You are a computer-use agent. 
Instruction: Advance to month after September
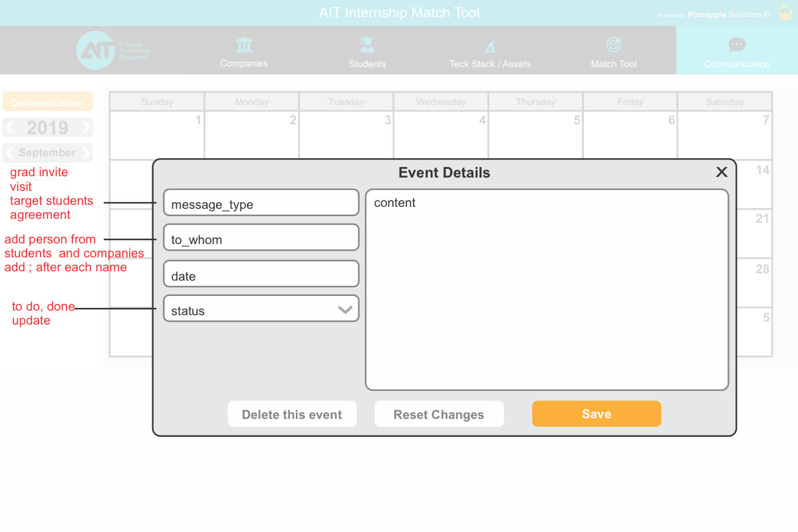click(86, 153)
